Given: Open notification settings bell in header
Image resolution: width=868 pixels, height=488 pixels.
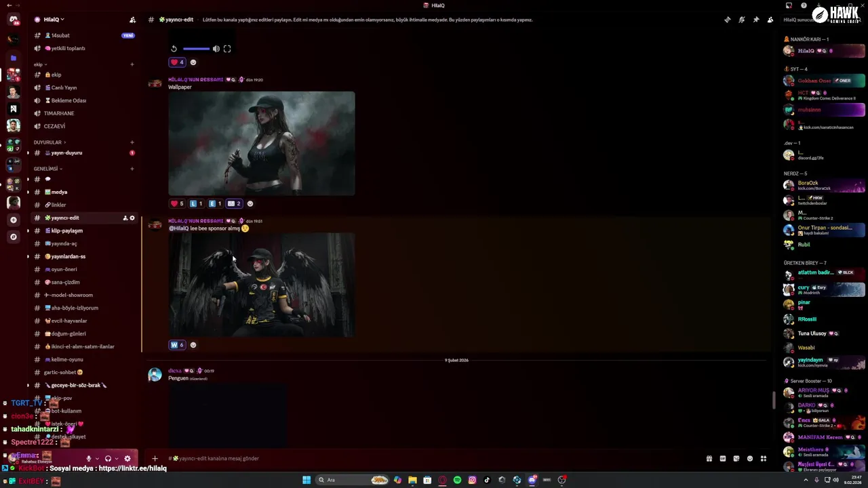Looking at the screenshot, I should click(x=742, y=20).
